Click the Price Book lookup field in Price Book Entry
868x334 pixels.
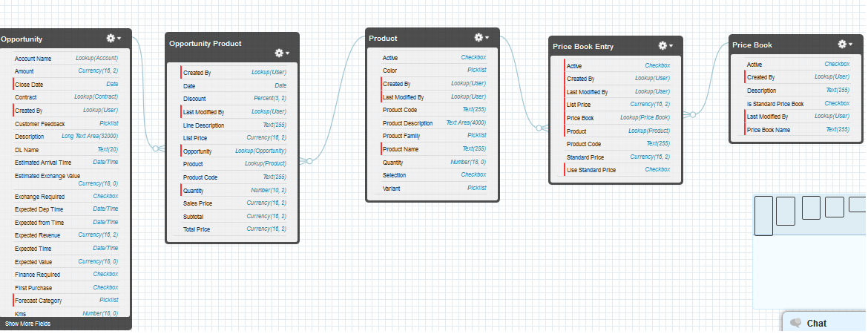pos(618,118)
